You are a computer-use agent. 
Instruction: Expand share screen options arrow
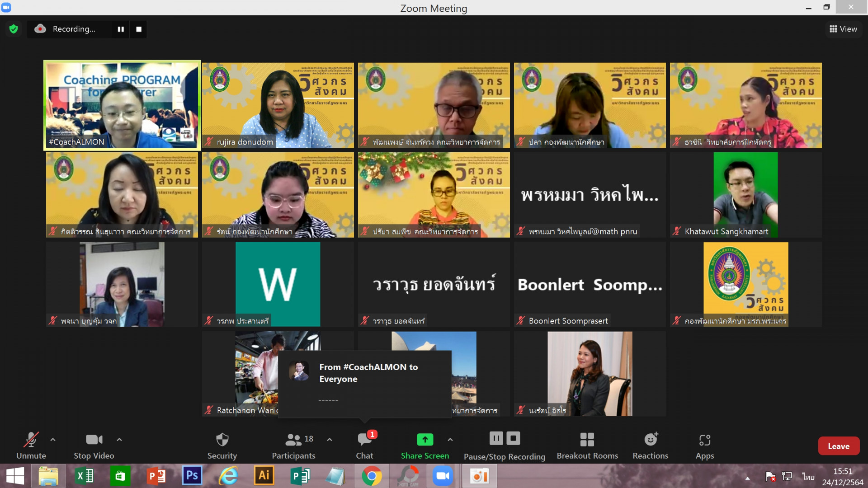450,439
